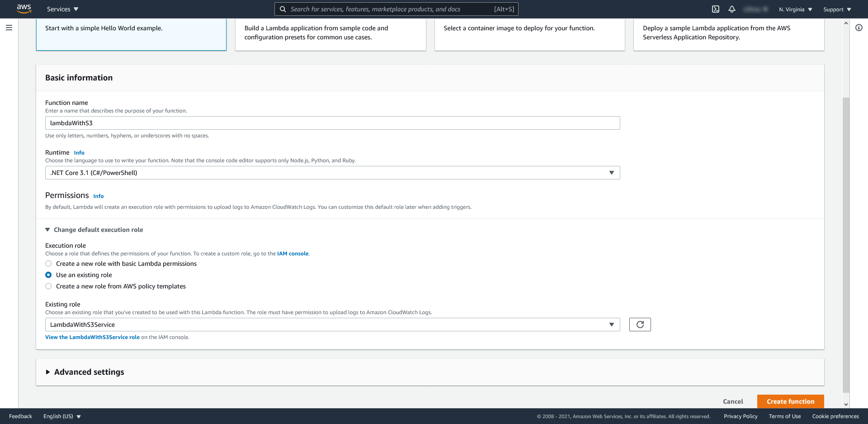Screen dimensions: 868x424
Task: View the LambdaWithS3Service role link
Action: (x=92, y=337)
